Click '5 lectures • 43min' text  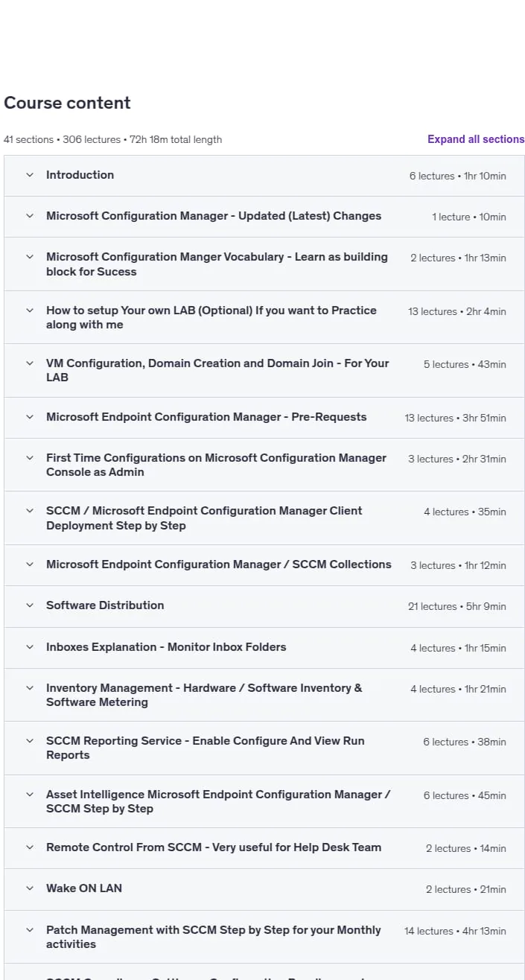tap(465, 364)
